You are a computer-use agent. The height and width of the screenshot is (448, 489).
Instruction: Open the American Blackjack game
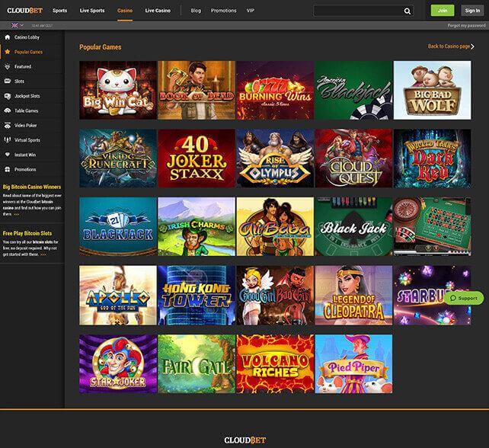(353, 90)
